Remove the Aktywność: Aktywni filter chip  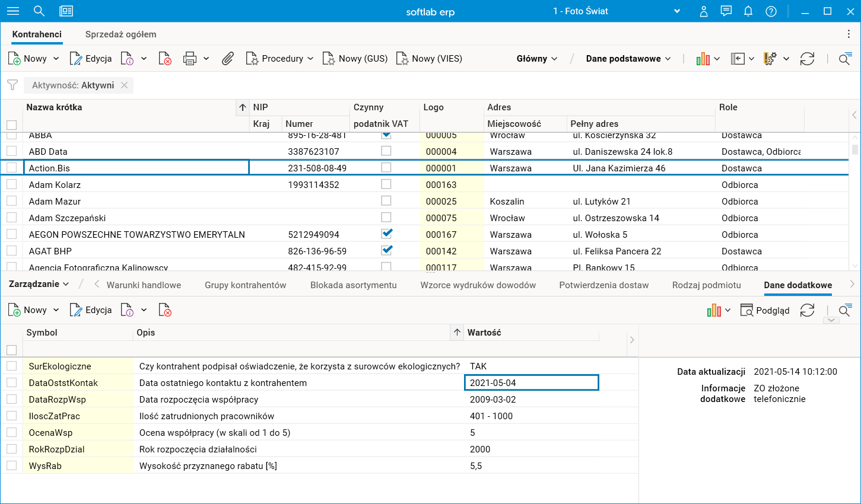[x=124, y=85]
